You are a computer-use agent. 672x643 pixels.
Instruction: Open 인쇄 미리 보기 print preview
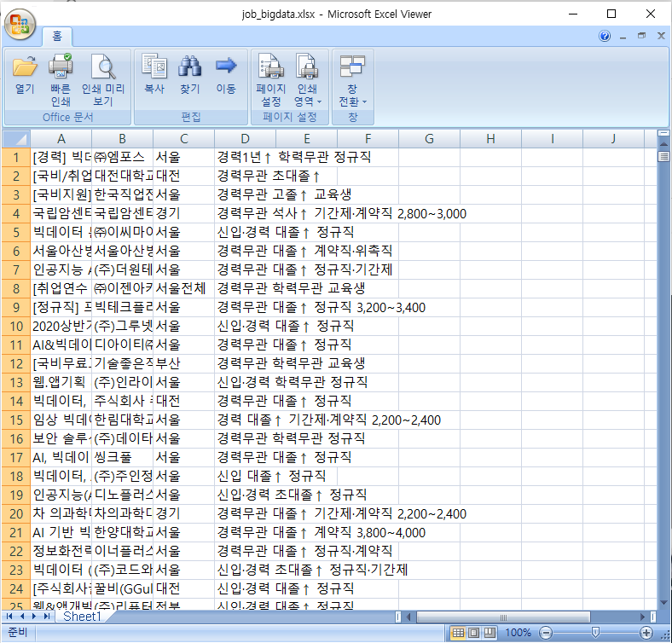pos(103,79)
